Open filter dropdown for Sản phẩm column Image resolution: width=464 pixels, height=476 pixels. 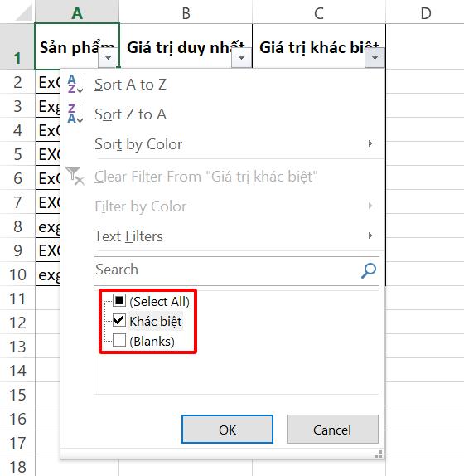tap(108, 57)
